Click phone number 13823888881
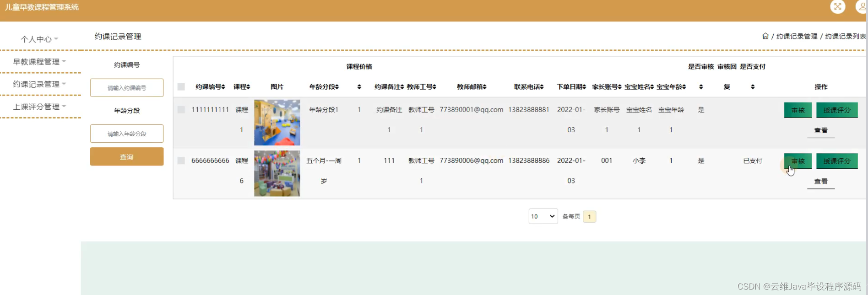Screen dimensions: 868x295 tap(529, 110)
